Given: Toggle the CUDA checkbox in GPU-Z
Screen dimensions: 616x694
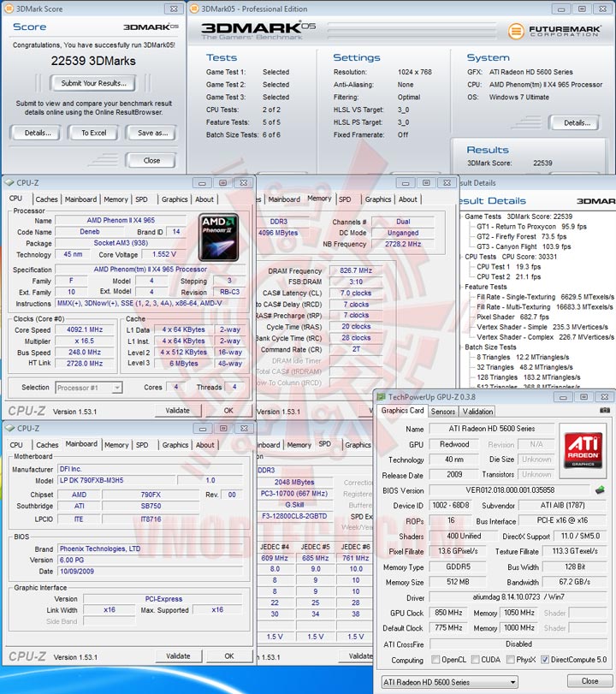Looking at the screenshot, I should coord(476,660).
